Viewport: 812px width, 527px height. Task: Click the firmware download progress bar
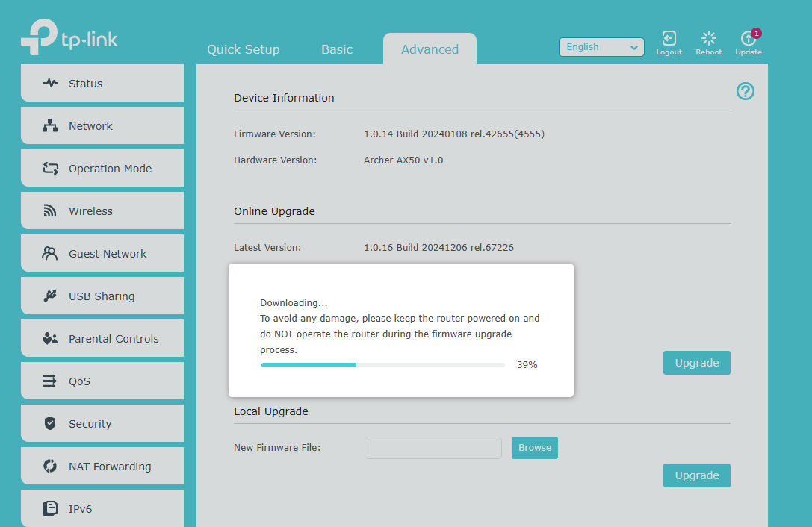(382, 365)
